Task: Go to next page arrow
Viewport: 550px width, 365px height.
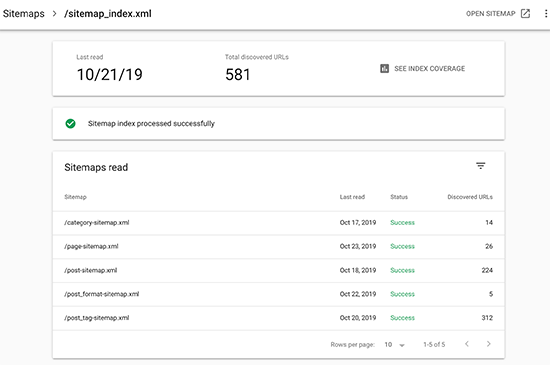Action: point(489,344)
